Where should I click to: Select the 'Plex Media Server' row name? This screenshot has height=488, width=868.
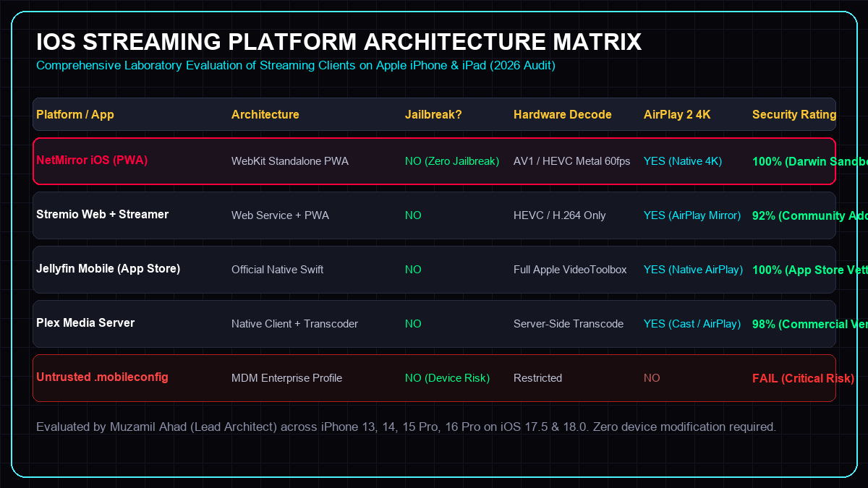(85, 323)
